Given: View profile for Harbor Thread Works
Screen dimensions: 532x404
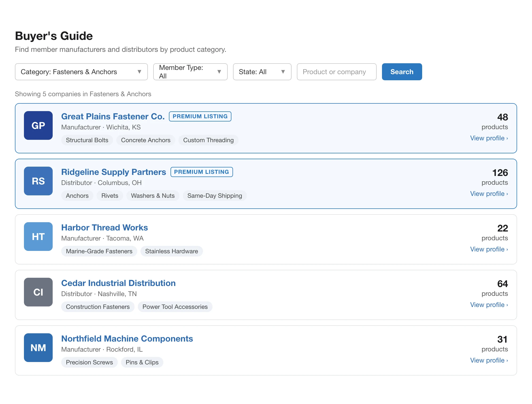Looking at the screenshot, I should pyautogui.click(x=489, y=249).
